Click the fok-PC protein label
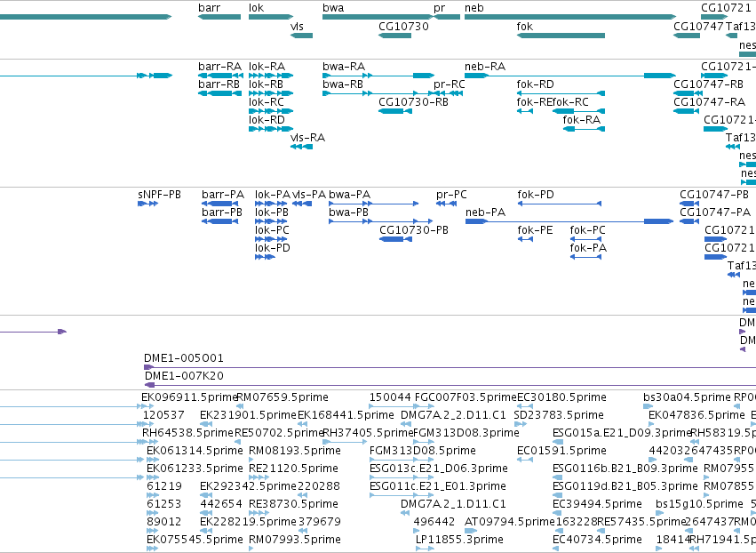756x553 pixels. [588, 230]
